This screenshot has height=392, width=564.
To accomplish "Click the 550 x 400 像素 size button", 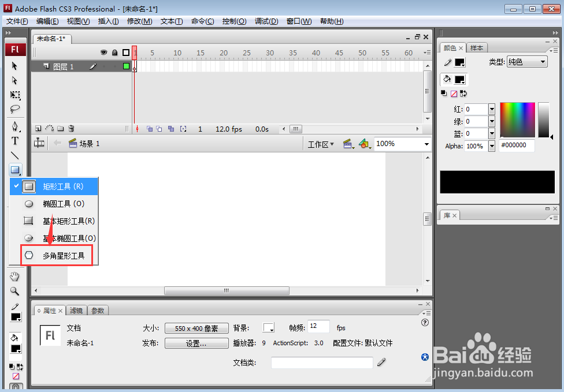I will (196, 328).
